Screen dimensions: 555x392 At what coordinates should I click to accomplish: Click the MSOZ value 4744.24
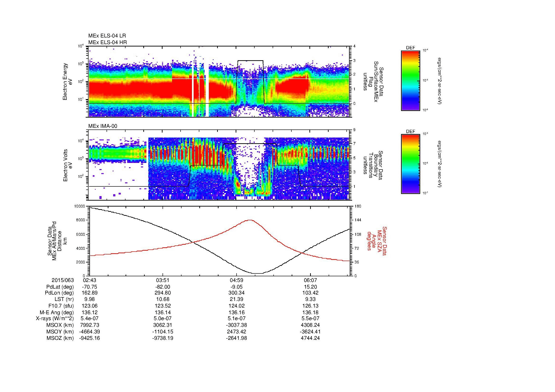pyautogui.click(x=310, y=338)
